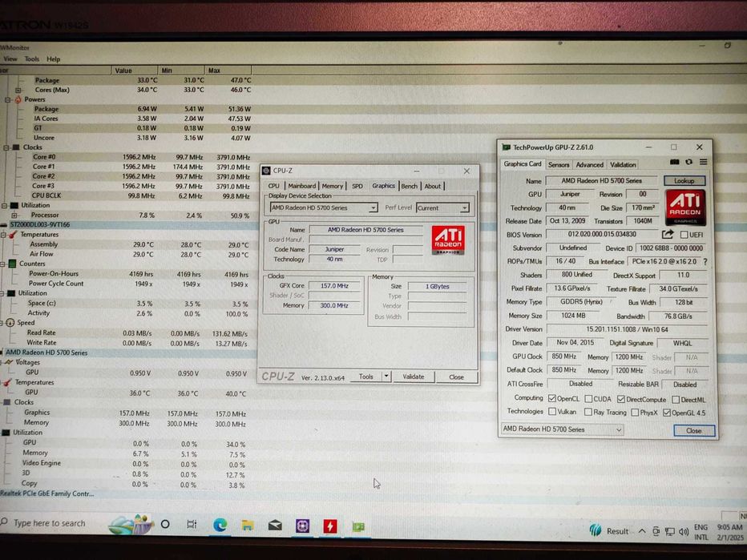This screenshot has height=560, width=747.
Task: Open Display Device Selection dropdown in CPU-Z
Action: click(324, 207)
